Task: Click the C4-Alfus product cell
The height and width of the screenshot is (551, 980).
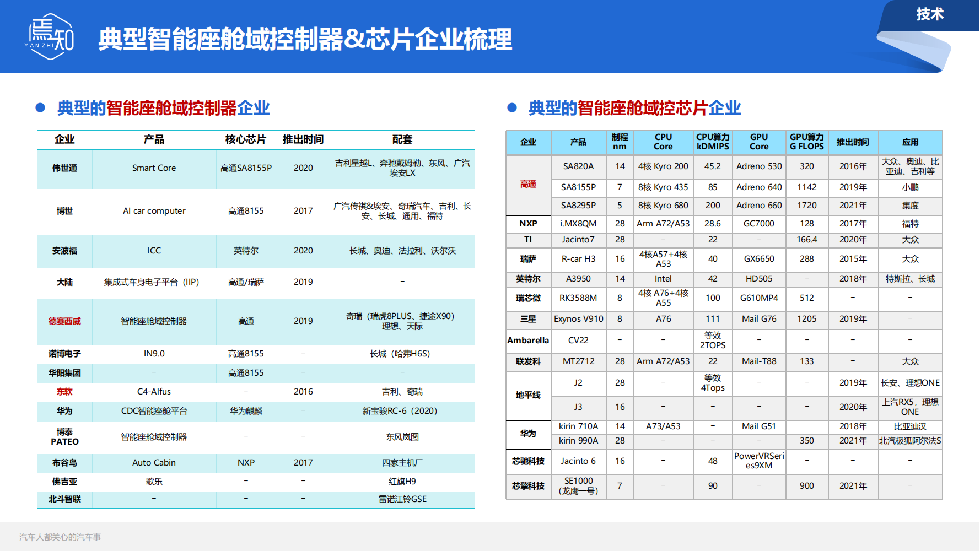Action: point(154,392)
